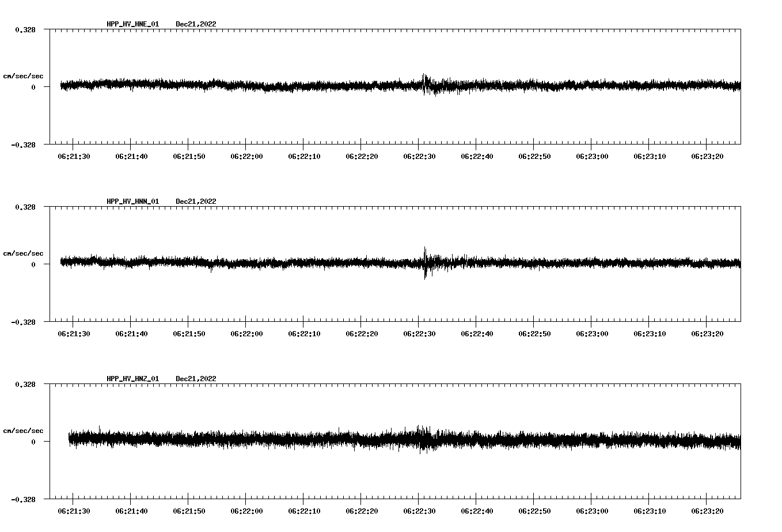Click the cm/sec/sec unit label of the bottom plot
This screenshot has width=782, height=532.
(x=23, y=430)
